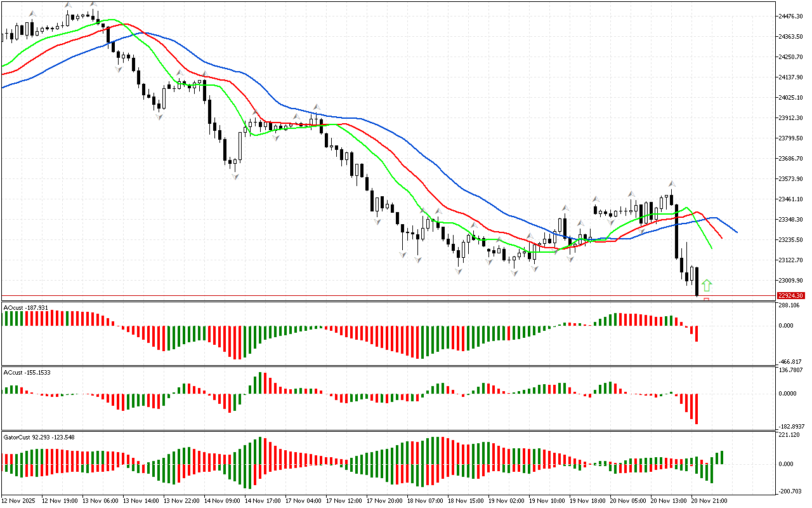812x508 pixels.
Task: Select the down fractal arrow under 14 Nov 09:00 low
Action: click(235, 176)
